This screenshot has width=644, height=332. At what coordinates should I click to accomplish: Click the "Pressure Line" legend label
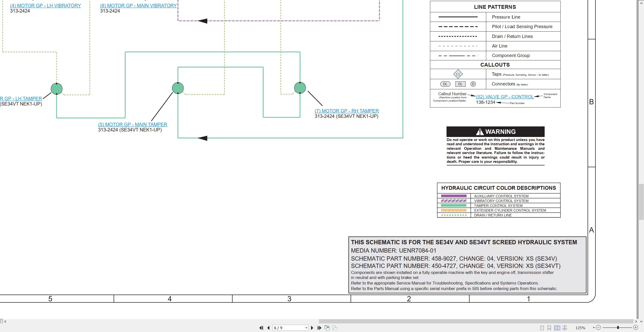tap(506, 17)
